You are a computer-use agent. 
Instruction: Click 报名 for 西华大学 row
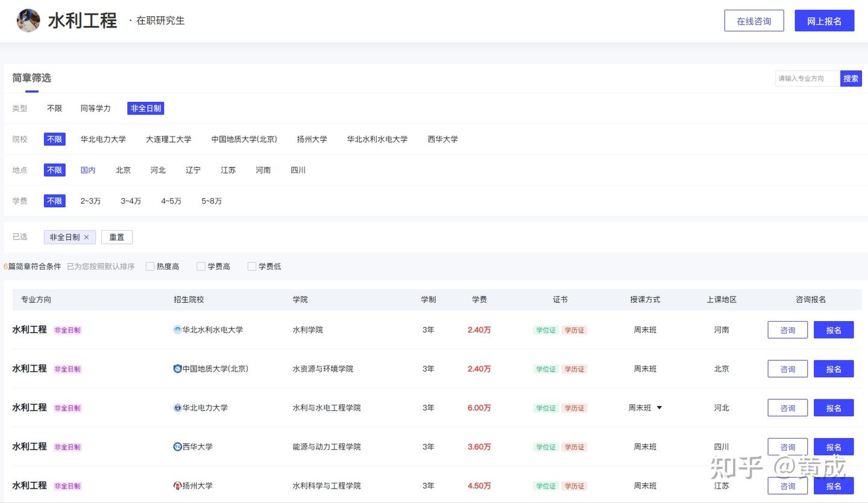[x=834, y=447]
